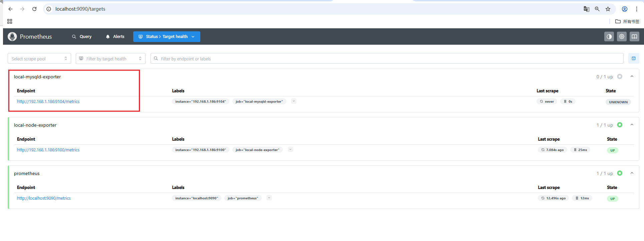Open the browser profile icon
Screen dimensions: 644x241
[624, 9]
